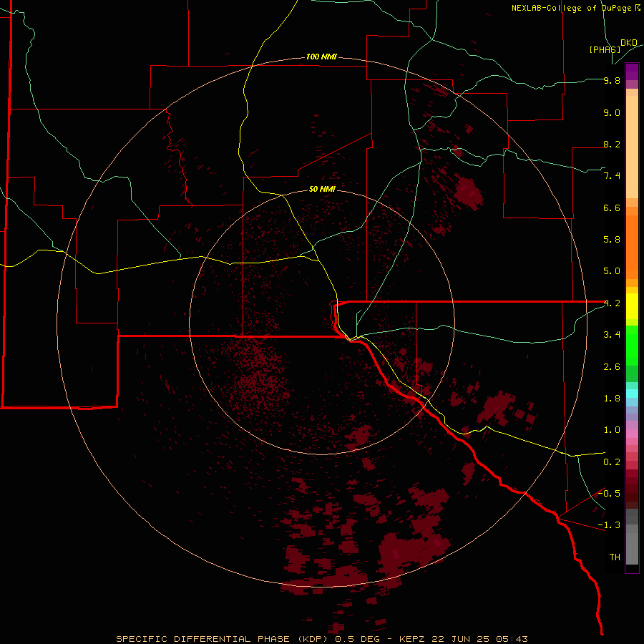Click the 9.8 value on the color scale
Viewport: 644px width, 644px height.
coord(612,80)
